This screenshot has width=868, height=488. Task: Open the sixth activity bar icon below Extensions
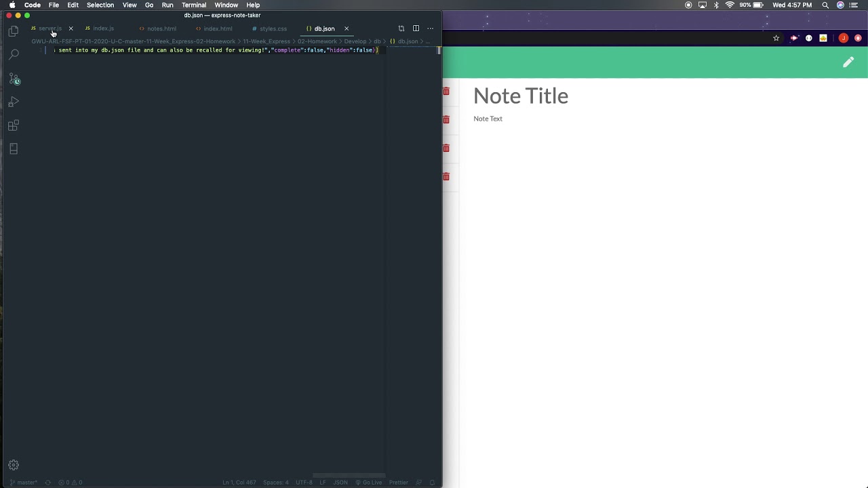coord(14,148)
